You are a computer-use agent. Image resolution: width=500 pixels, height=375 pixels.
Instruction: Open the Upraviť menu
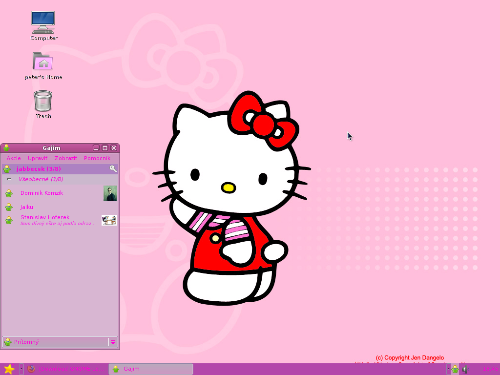37,158
